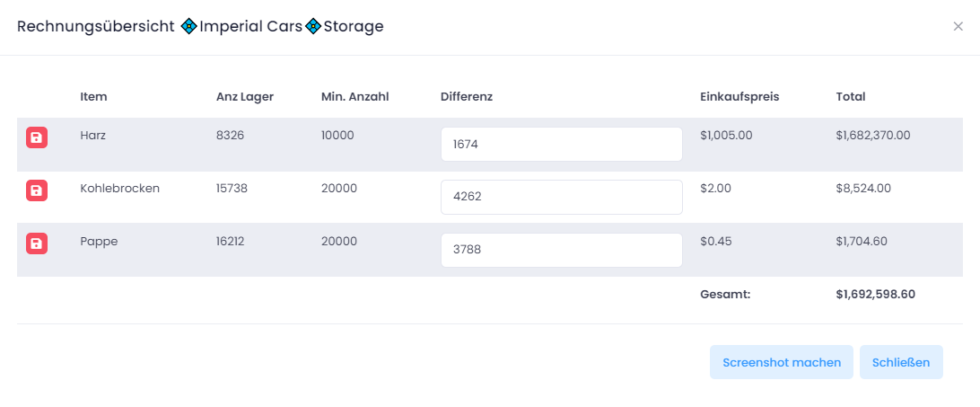Click the Pappe row save icon
980x407 pixels.
tap(37, 243)
